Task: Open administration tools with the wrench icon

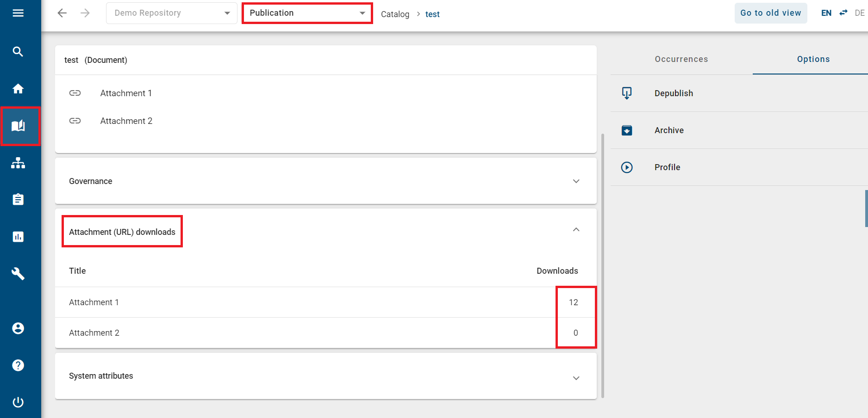Action: pos(18,274)
